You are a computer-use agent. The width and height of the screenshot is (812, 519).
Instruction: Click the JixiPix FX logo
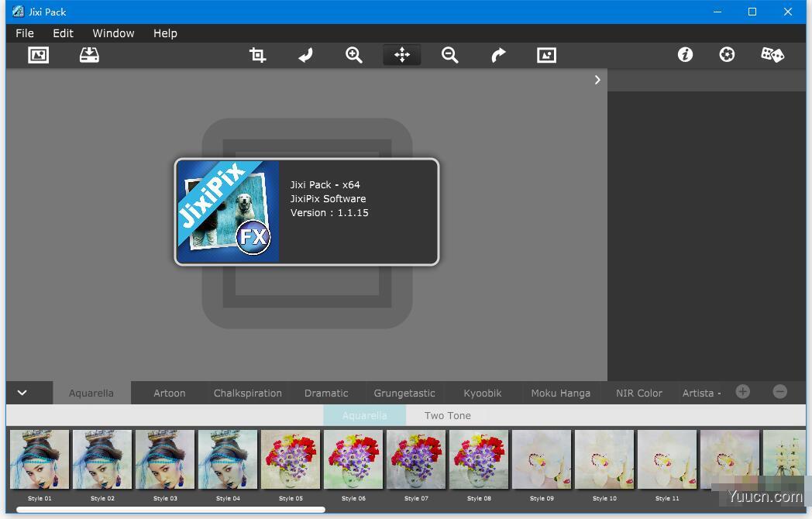point(228,211)
